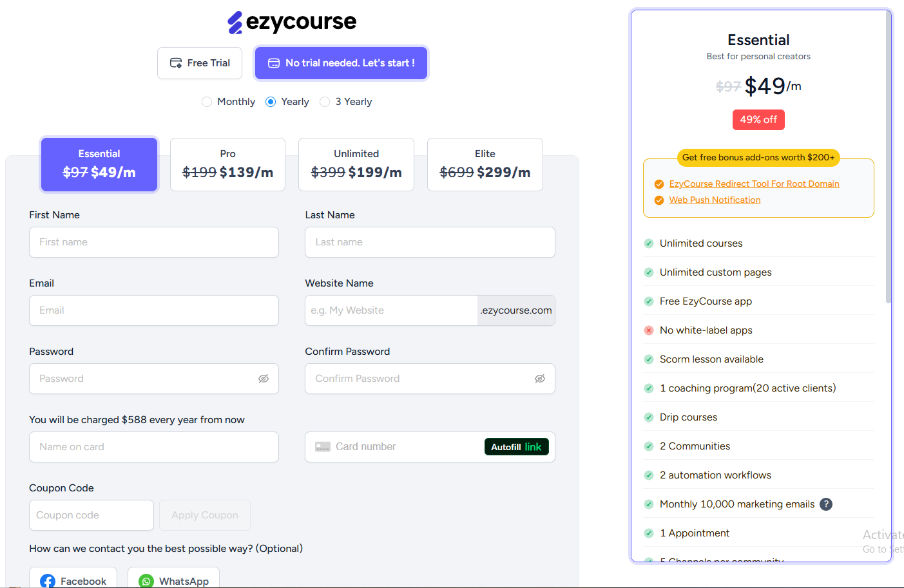Click check icon beside Unlimited custom pages
The image size is (904, 588).
click(x=649, y=272)
